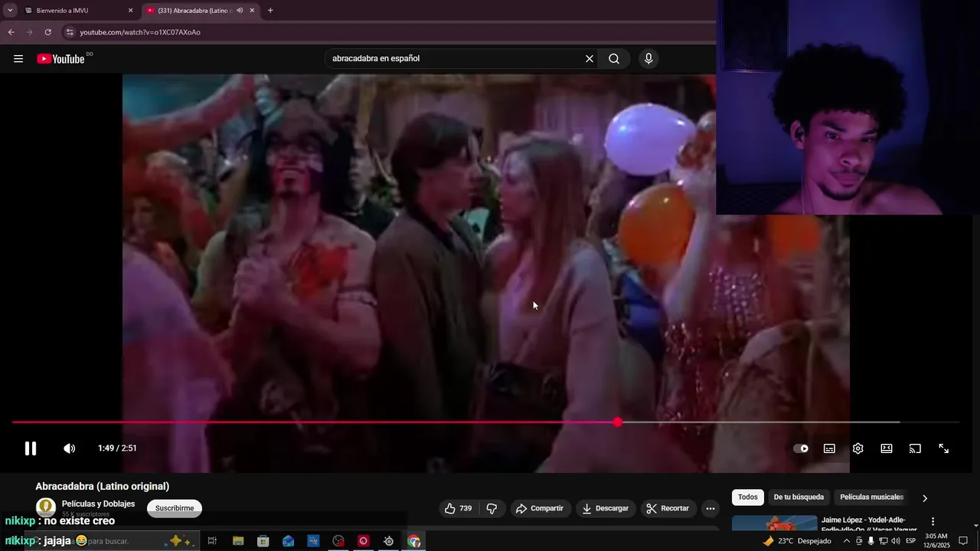Open Outlook from the taskbar
This screenshot has width=980, height=551.
pyautogui.click(x=288, y=541)
